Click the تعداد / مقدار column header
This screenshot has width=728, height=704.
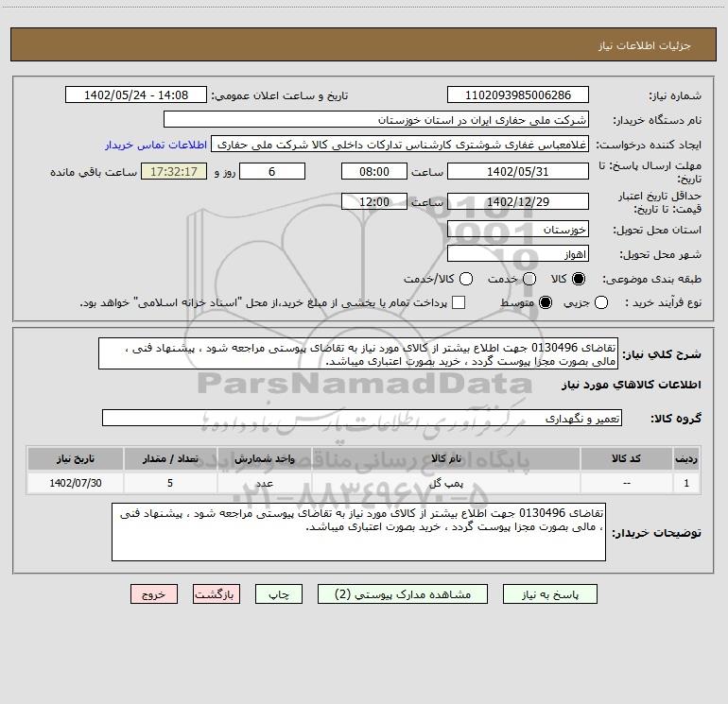point(170,459)
